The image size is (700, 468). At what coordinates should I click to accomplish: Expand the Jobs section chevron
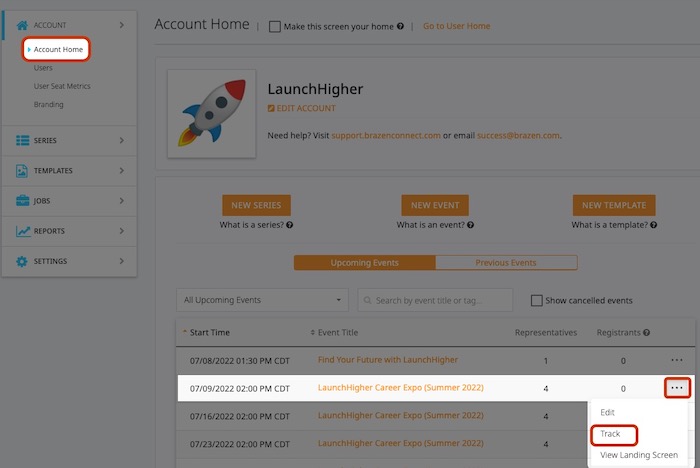pos(121,201)
